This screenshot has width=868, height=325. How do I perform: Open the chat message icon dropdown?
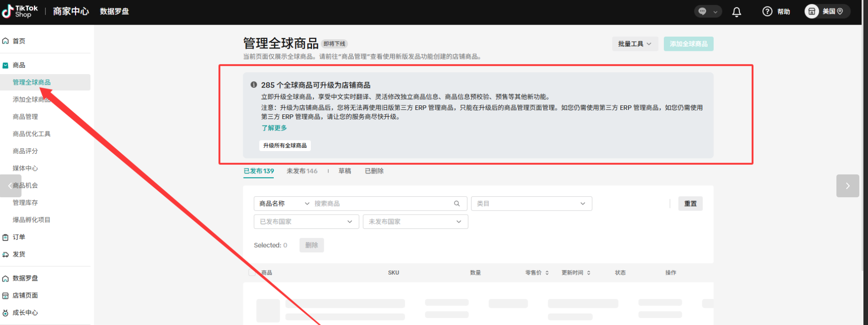tap(708, 11)
